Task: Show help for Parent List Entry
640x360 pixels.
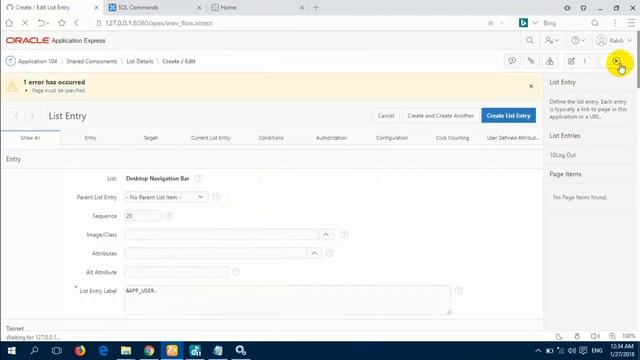Action: point(216,197)
